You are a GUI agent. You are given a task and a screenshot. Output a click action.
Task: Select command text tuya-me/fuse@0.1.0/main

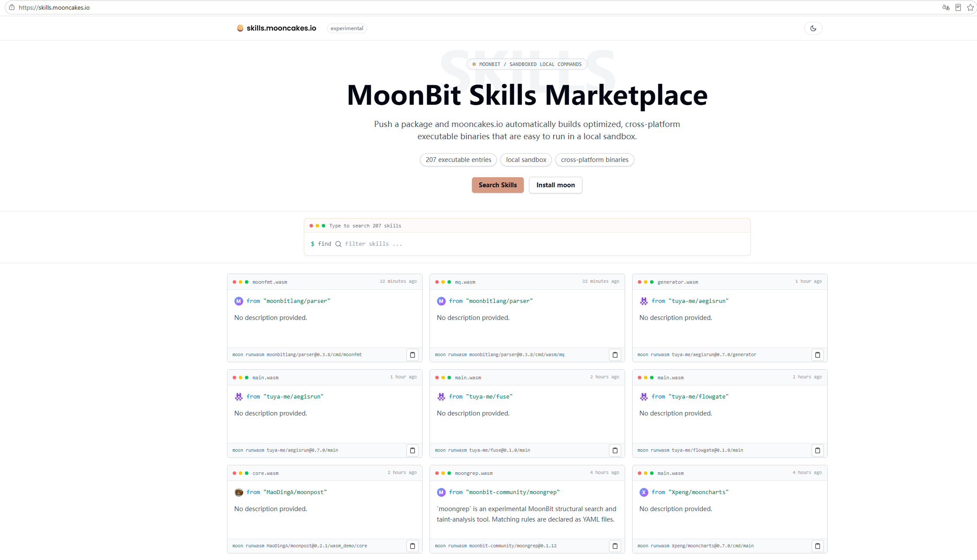point(499,450)
